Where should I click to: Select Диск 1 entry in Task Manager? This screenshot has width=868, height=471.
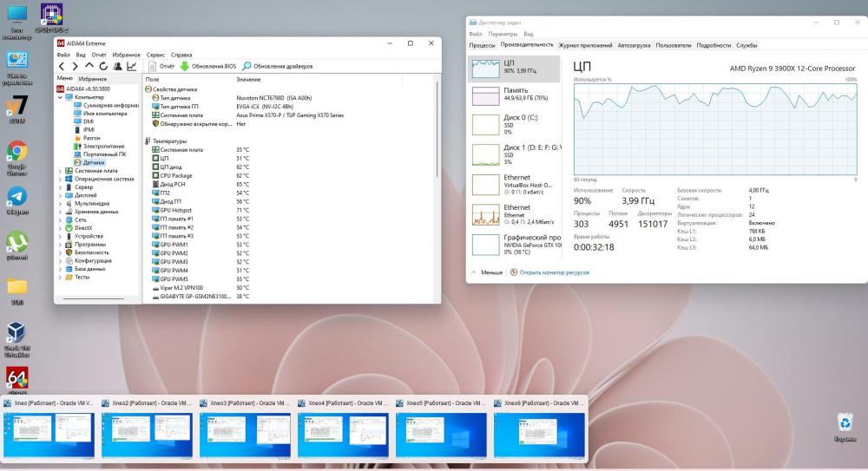click(514, 154)
